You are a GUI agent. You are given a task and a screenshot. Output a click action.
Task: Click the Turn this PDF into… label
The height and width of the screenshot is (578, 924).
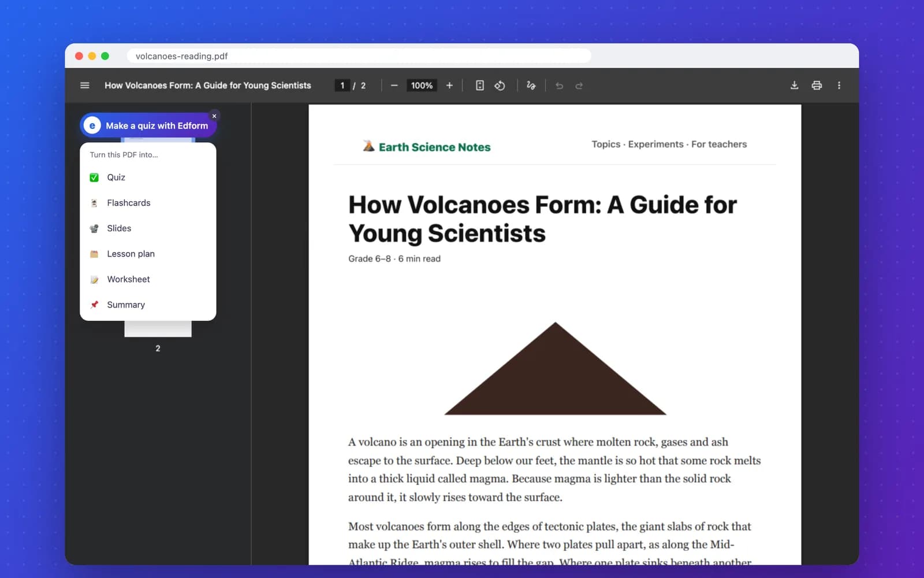124,155
